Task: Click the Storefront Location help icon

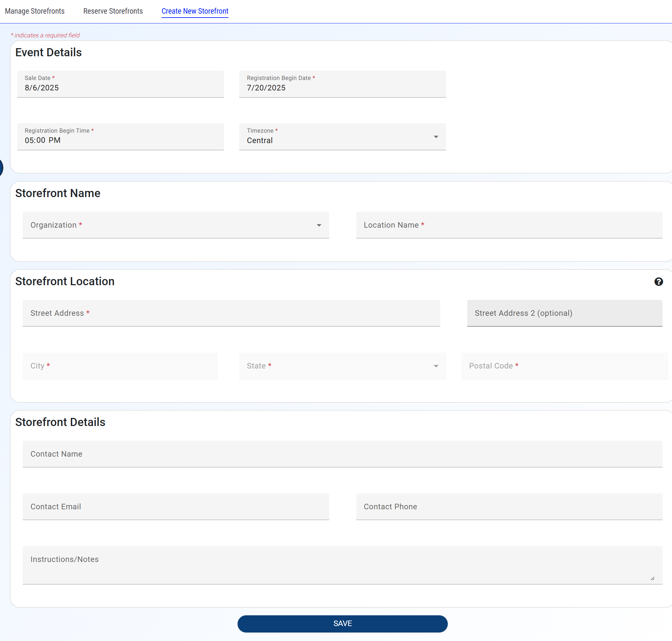Action: (x=658, y=282)
